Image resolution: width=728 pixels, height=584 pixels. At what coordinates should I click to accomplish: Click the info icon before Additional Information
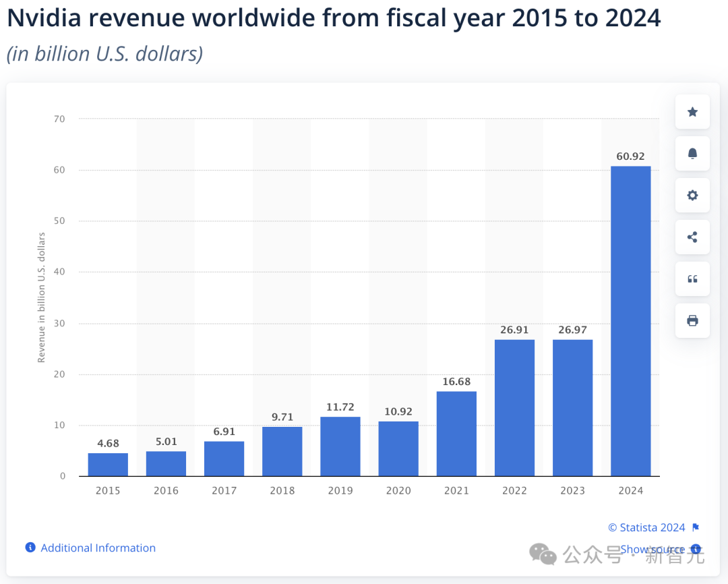pos(30,548)
